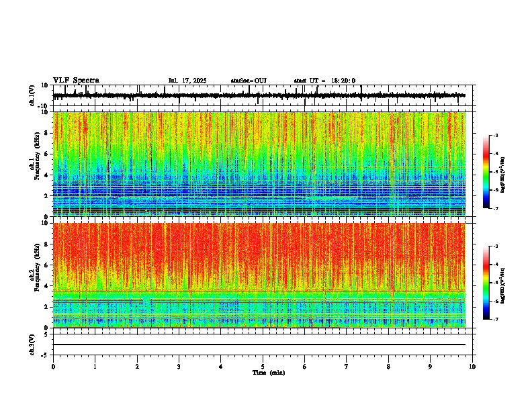Click the time axis tick label "10" below ch.3 panel
Viewport: 532px width, 411px height.
click(x=472, y=367)
